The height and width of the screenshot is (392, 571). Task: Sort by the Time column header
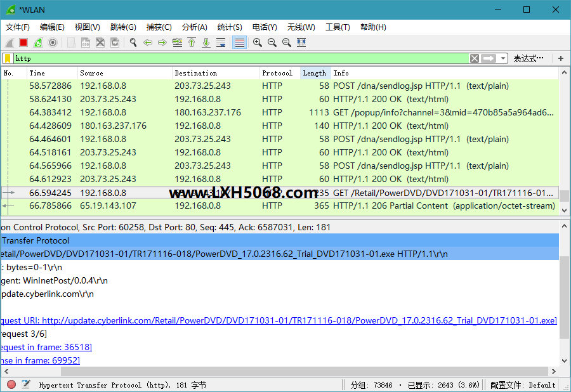pos(53,73)
